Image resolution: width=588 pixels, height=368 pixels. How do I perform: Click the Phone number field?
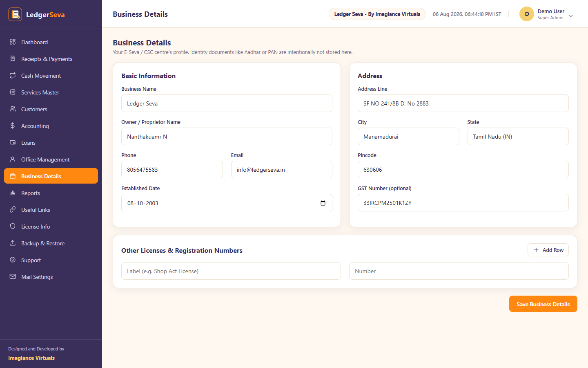coord(172,170)
